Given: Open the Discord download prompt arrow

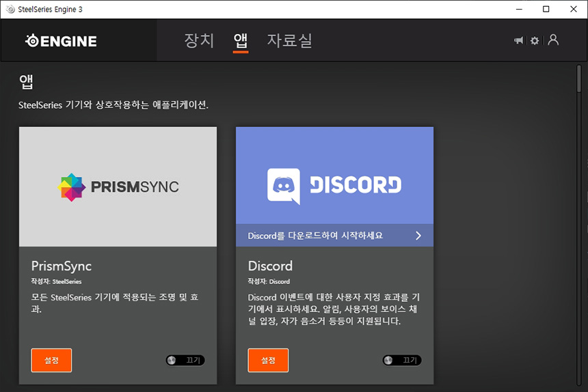Looking at the screenshot, I should click(418, 236).
